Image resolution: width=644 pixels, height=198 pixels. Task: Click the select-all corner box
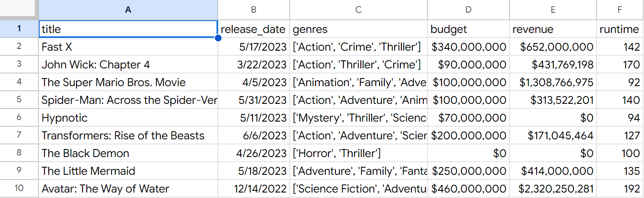[19, 9]
